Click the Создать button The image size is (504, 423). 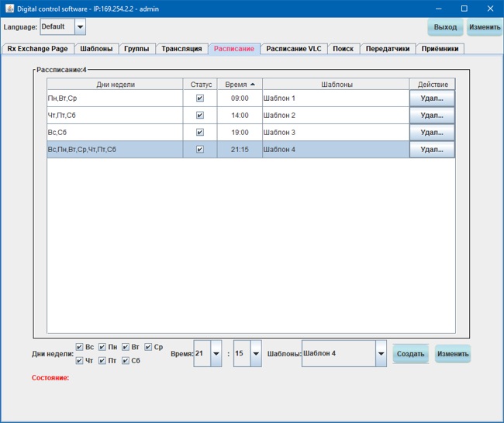(410, 354)
